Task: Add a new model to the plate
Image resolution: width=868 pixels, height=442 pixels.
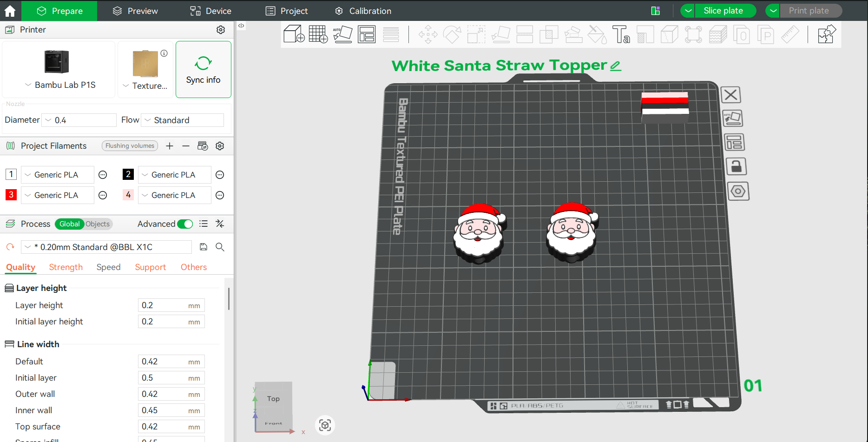Action: (293, 34)
